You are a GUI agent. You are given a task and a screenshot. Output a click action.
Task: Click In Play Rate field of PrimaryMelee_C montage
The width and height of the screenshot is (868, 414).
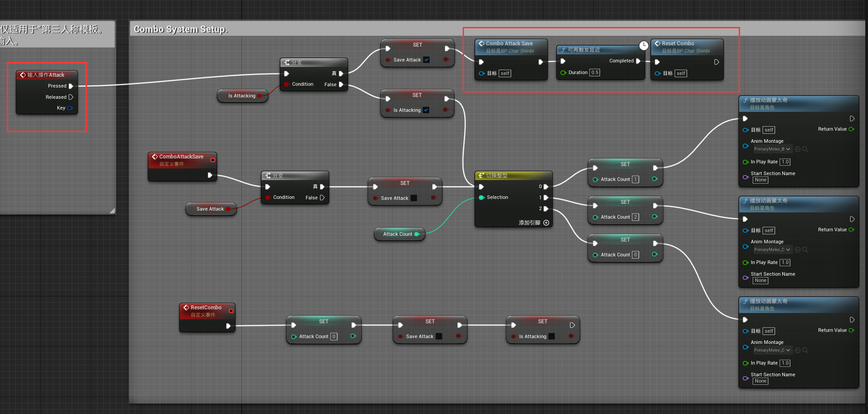coord(785,262)
